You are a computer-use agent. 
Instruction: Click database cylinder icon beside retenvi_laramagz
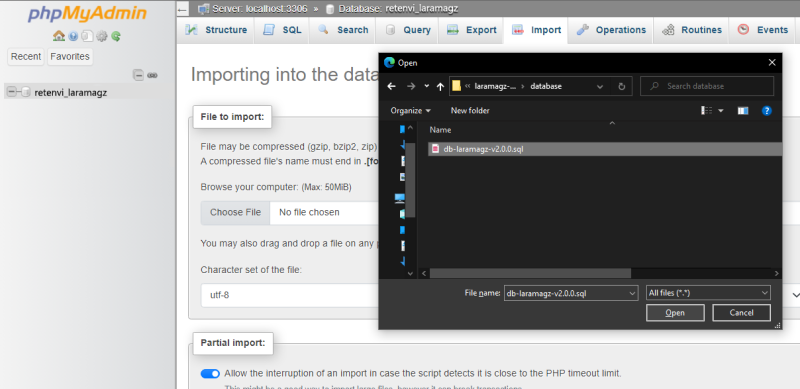(26, 92)
